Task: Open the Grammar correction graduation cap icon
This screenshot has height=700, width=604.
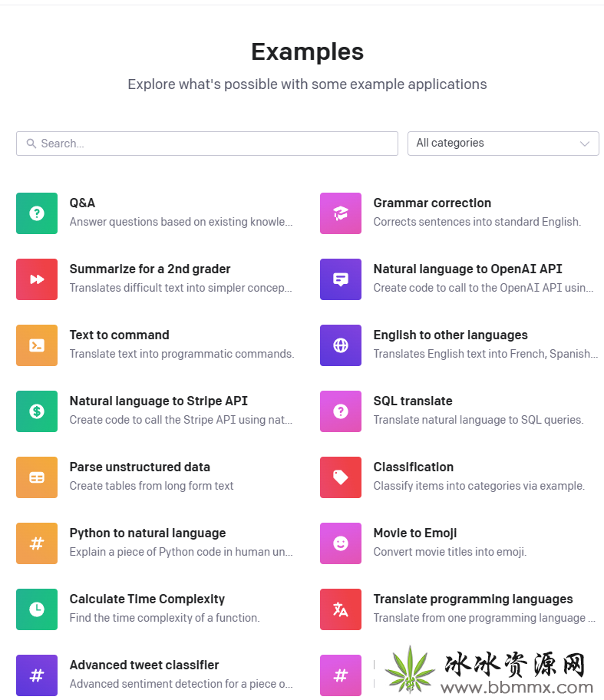Action: click(x=341, y=213)
